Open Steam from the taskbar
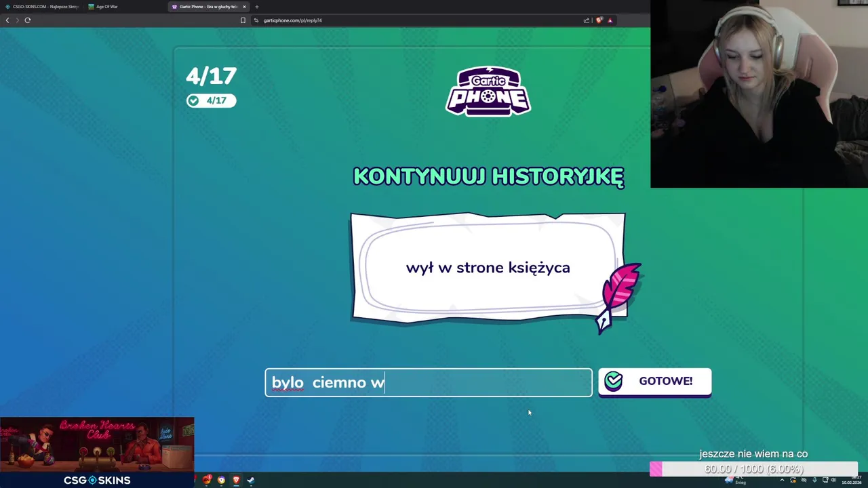Screen dimensions: 868x488 click(x=251, y=480)
